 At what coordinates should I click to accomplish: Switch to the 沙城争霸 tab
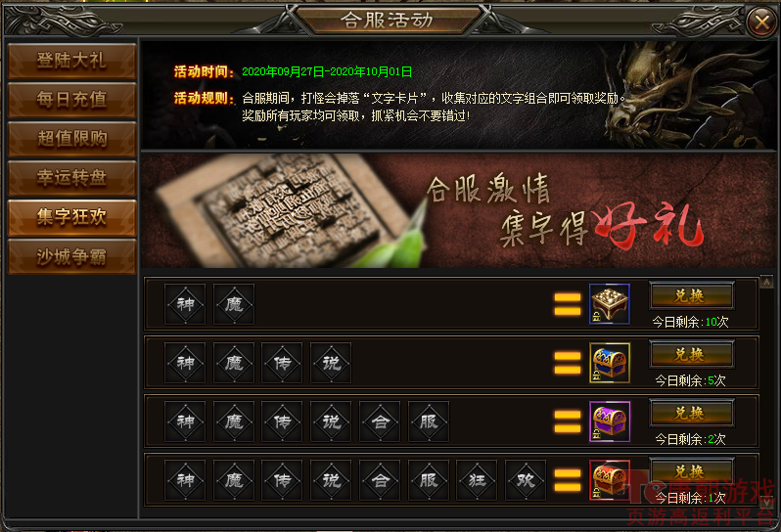pyautogui.click(x=71, y=256)
